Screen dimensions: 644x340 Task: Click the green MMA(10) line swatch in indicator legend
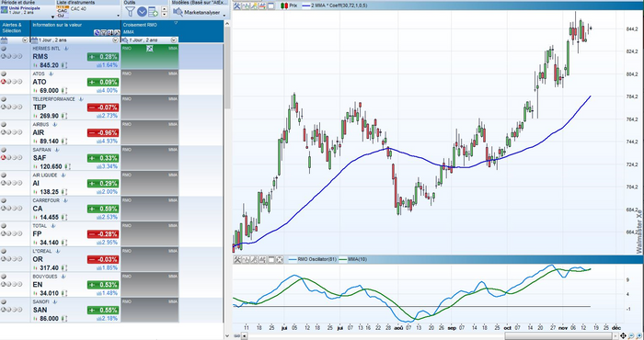pyautogui.click(x=342, y=259)
